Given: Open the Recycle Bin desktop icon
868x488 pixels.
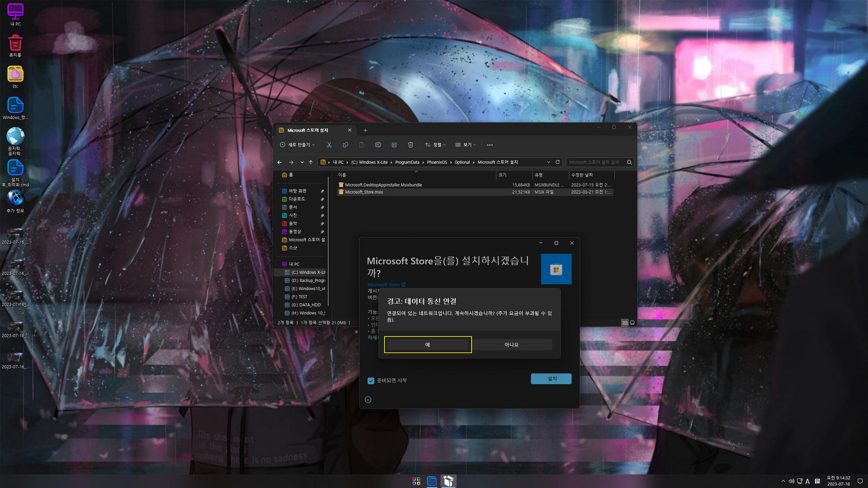Looking at the screenshot, I should pyautogui.click(x=15, y=46).
